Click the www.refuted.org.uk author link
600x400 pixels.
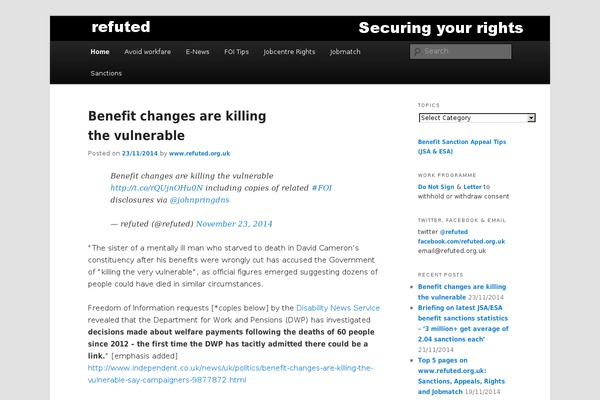point(200,153)
